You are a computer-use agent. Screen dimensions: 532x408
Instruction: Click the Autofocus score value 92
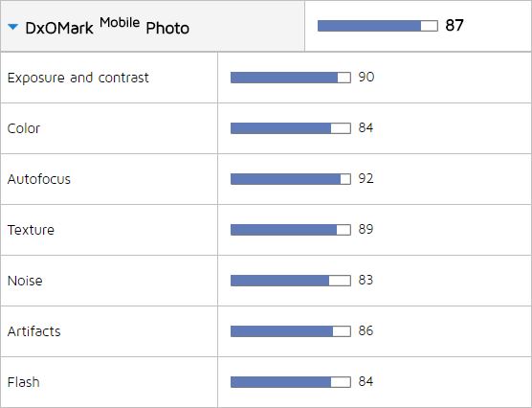click(x=366, y=178)
